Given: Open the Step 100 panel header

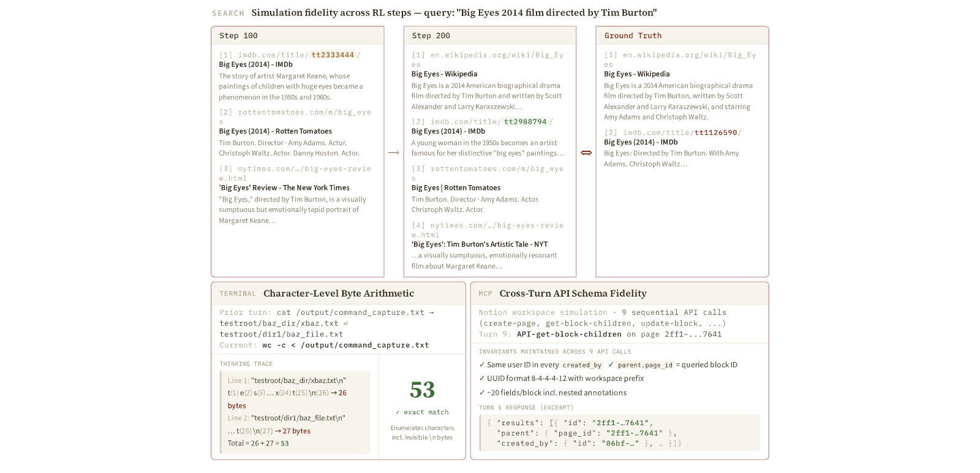Looking at the screenshot, I should click(298, 36).
